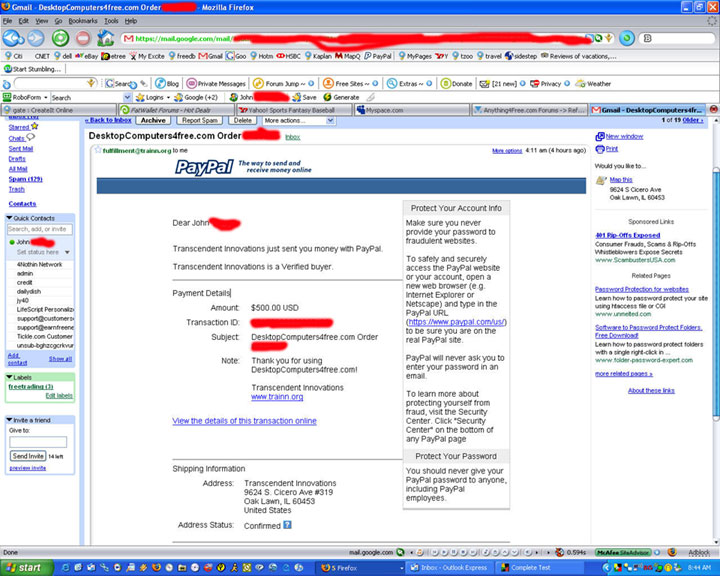Open the More actions combo box

pyautogui.click(x=299, y=120)
